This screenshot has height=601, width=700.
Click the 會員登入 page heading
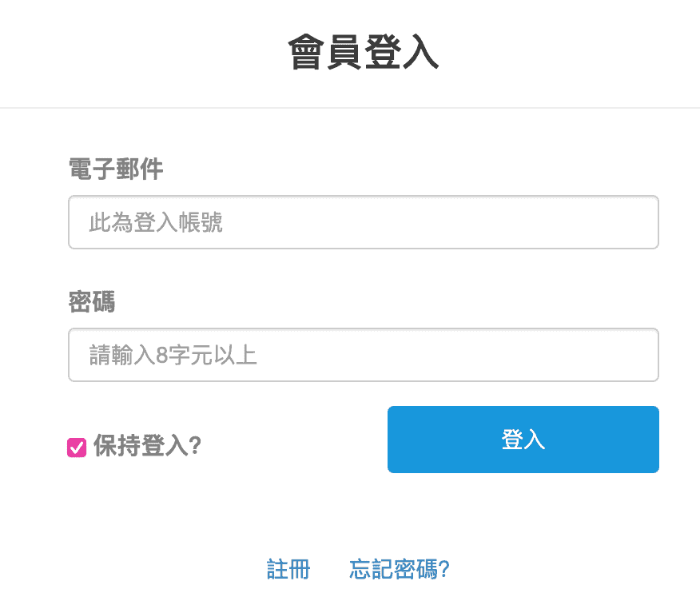(x=364, y=54)
